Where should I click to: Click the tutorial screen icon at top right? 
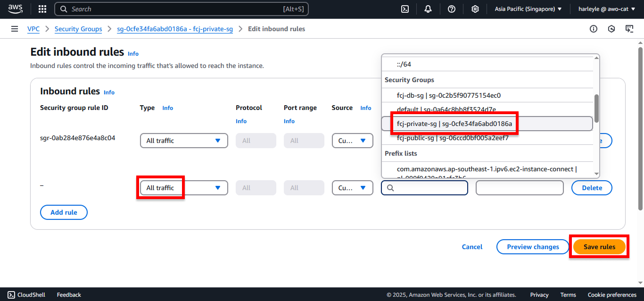click(x=629, y=29)
